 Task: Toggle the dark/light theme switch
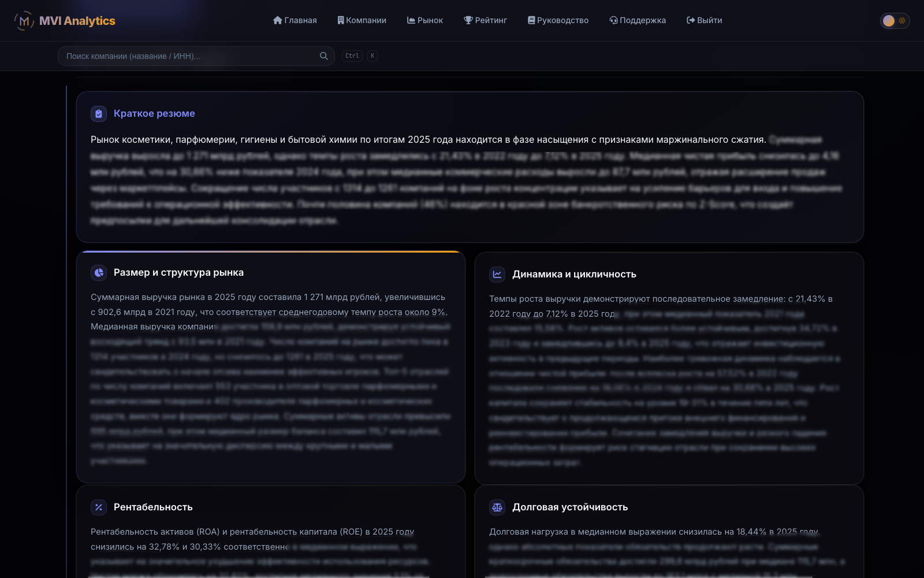(895, 21)
